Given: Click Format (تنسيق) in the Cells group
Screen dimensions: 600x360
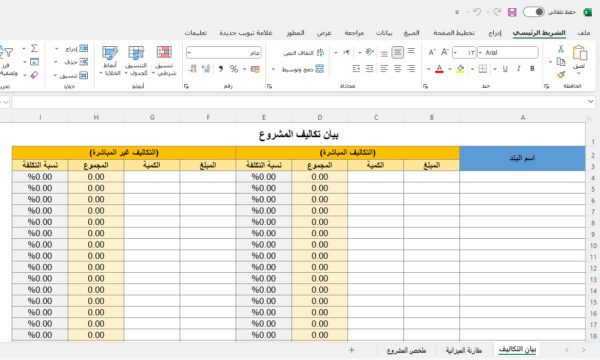Looking at the screenshot, I should (73, 75).
